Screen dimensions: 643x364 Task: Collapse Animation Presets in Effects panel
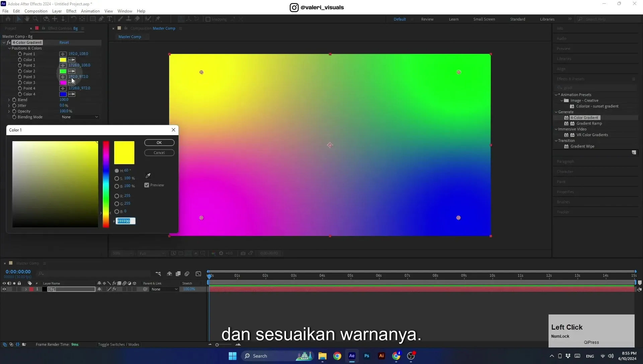pos(556,95)
